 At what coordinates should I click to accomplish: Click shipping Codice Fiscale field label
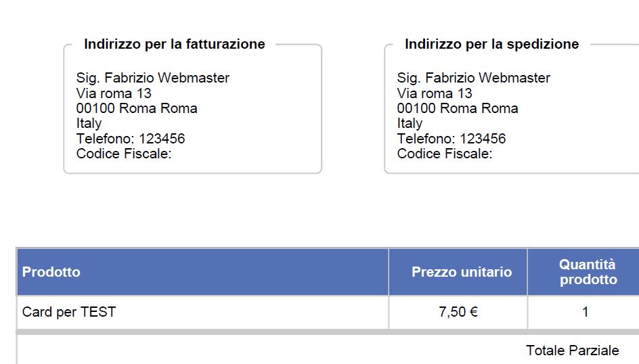tap(445, 154)
